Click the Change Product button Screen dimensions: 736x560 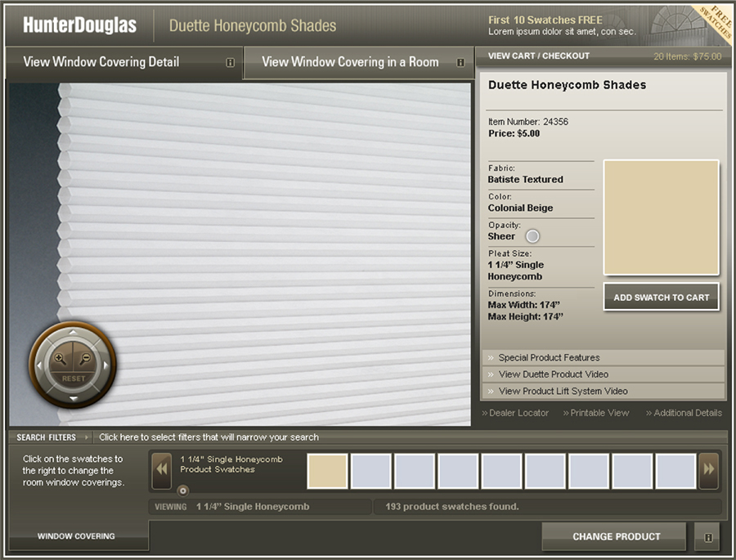[616, 536]
